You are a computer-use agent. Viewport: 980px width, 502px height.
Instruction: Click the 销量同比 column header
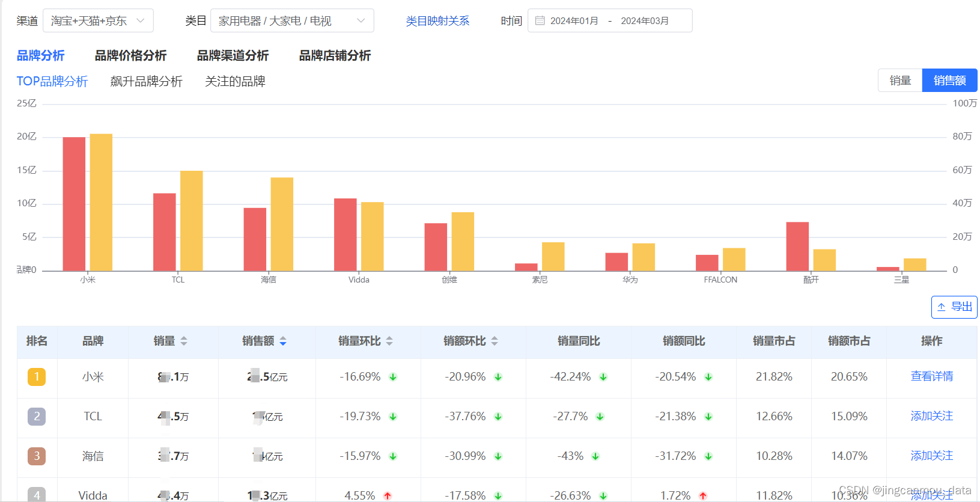pyautogui.click(x=579, y=341)
